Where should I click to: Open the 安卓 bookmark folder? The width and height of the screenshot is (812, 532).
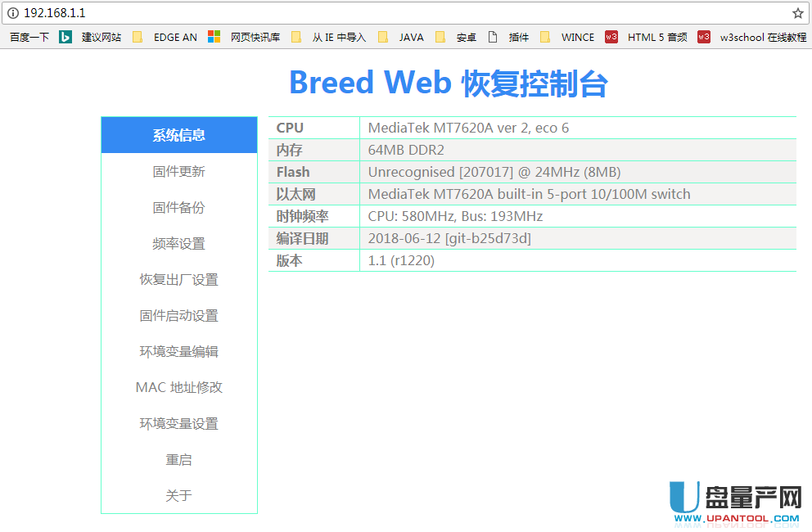tap(457, 37)
